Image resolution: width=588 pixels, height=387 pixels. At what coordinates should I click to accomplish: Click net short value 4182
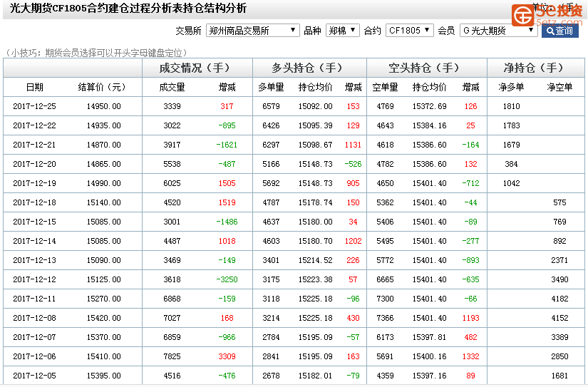pos(560,299)
